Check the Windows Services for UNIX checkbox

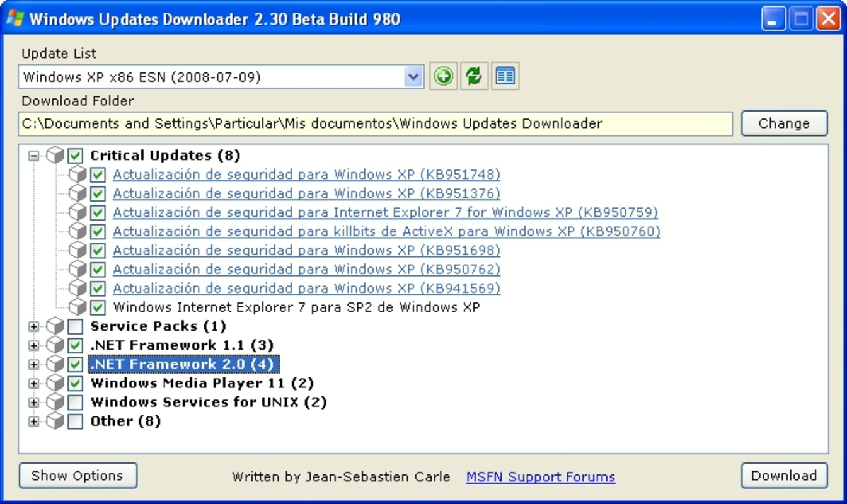75,402
